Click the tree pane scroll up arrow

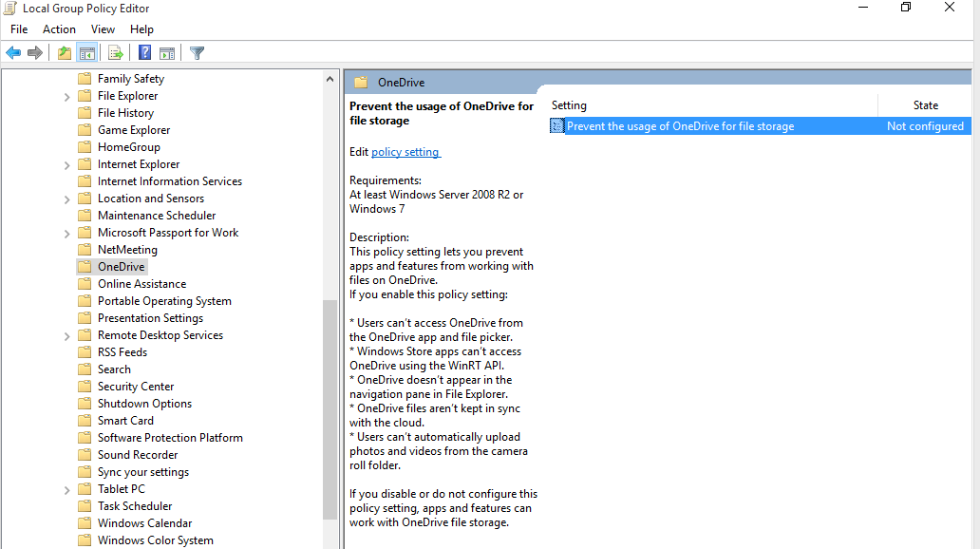[x=330, y=79]
